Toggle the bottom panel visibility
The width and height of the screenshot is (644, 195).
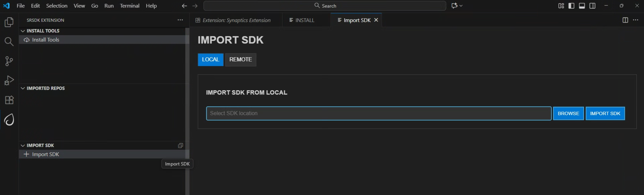click(x=582, y=6)
